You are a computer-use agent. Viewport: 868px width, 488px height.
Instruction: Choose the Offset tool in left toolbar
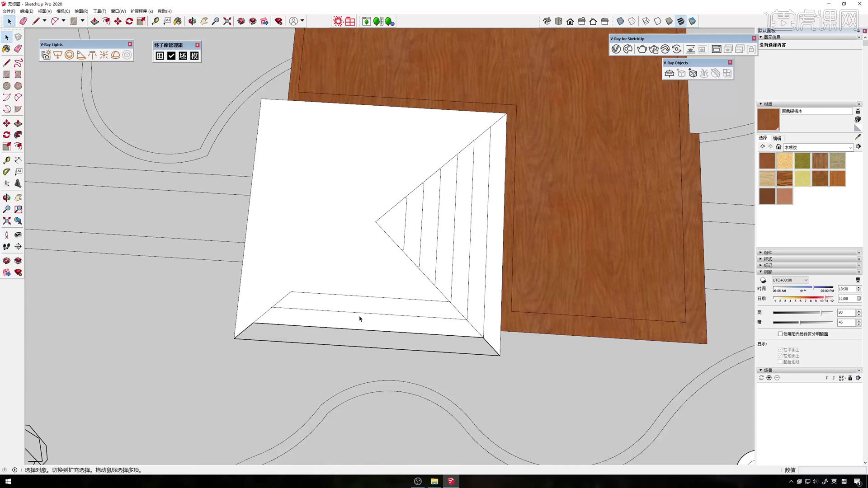pos(18,146)
